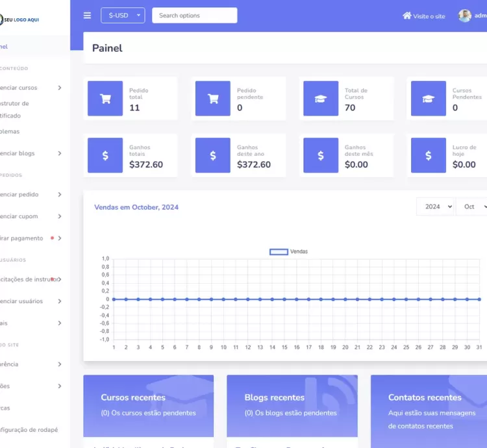Click the graduation cap icon for Total de Cursos
This screenshot has height=448, width=487.
coord(321,99)
